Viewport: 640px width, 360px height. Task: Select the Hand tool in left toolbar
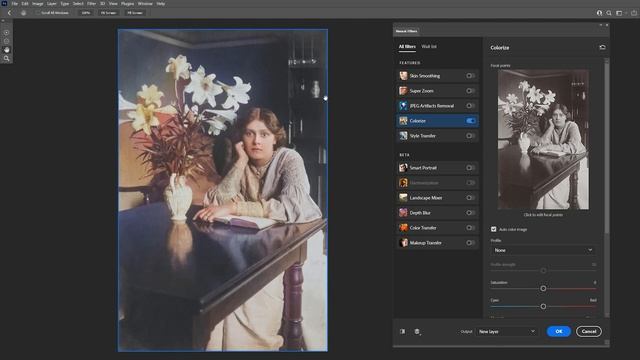point(7,50)
